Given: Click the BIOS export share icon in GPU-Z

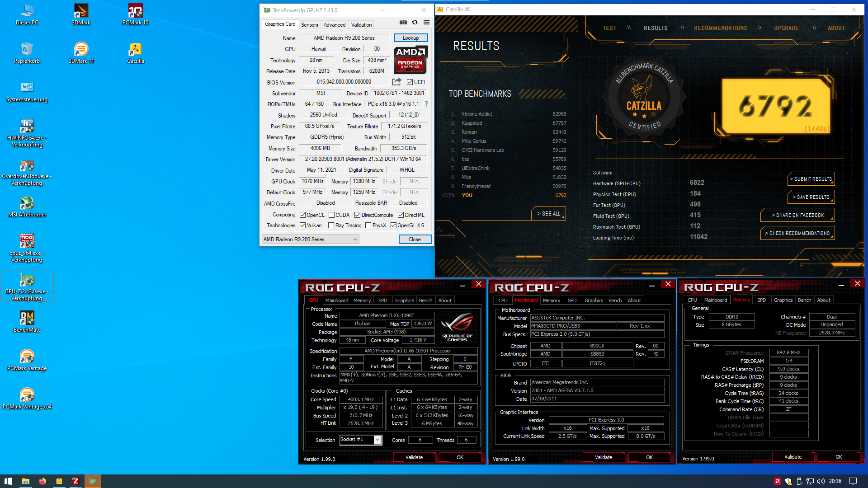Looking at the screenshot, I should point(396,82).
